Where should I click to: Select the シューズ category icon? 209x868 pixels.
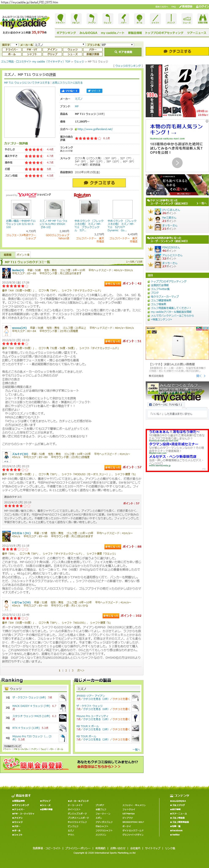[x=187, y=19]
